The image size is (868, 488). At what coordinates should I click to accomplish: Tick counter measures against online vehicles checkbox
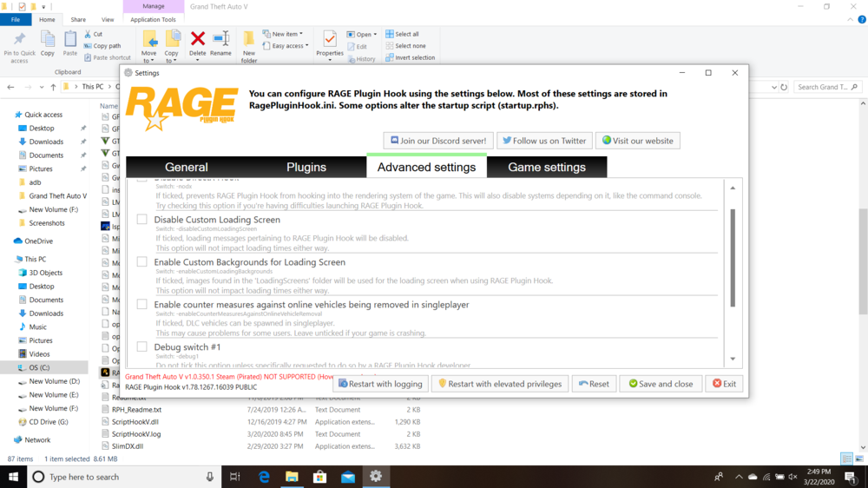pyautogui.click(x=142, y=304)
